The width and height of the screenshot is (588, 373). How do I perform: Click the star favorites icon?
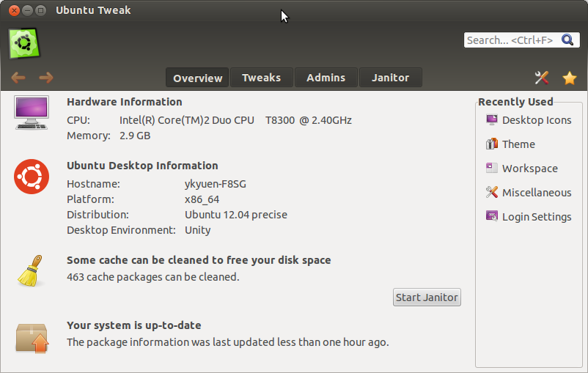tap(569, 78)
